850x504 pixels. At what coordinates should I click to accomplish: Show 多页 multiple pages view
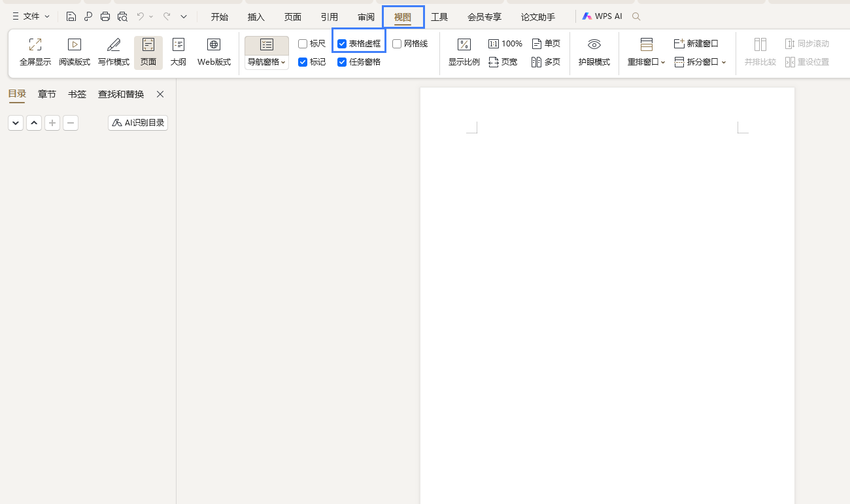tap(546, 62)
